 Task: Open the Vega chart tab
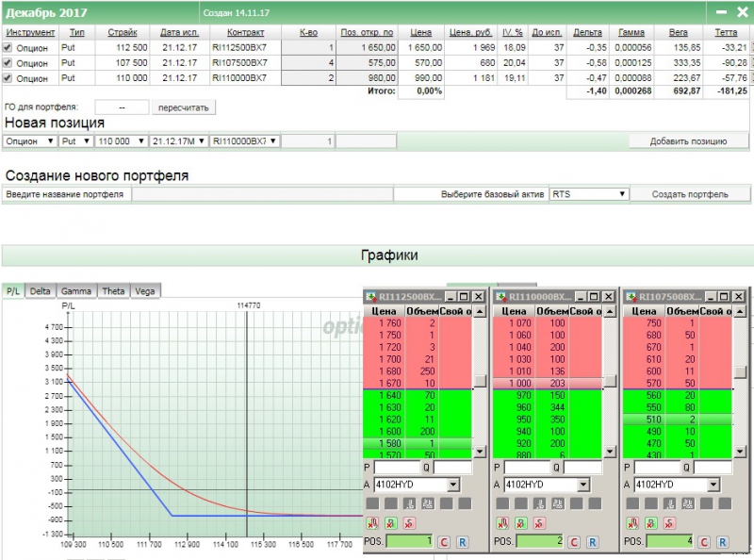pyautogui.click(x=145, y=291)
